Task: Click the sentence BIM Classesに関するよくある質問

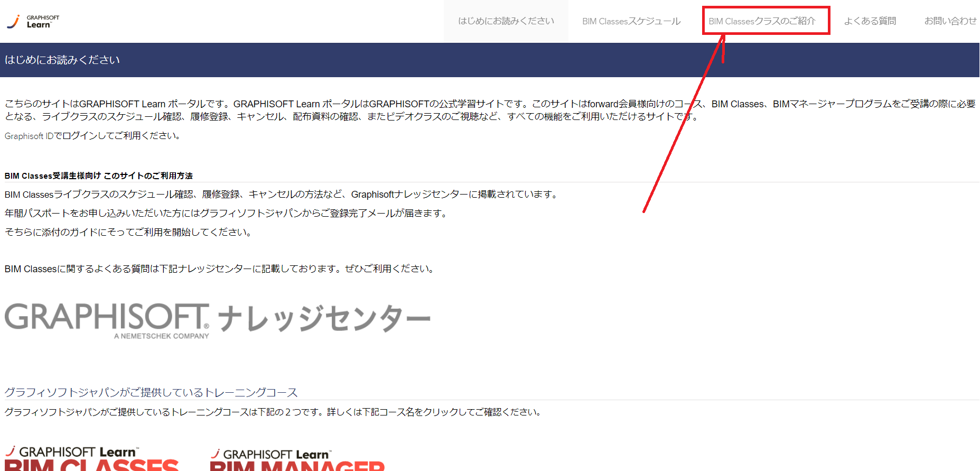Action: click(220, 269)
